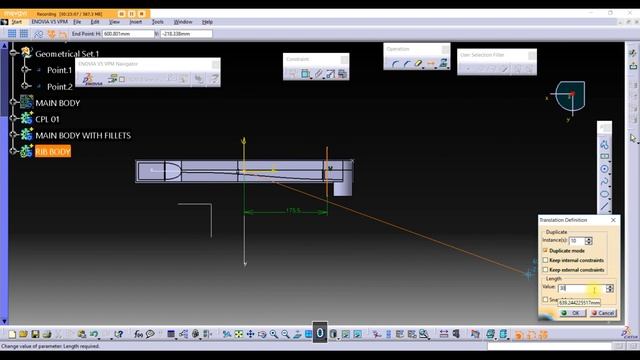The height and width of the screenshot is (360, 640).
Task: Click the Print icon in bottom toolbar
Action: (47, 334)
